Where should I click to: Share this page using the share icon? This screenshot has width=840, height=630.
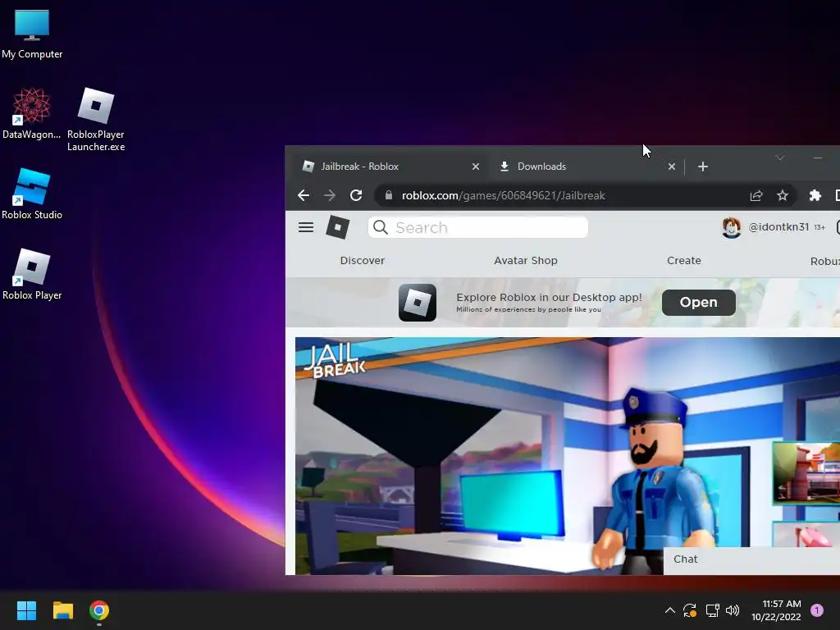pos(756,195)
